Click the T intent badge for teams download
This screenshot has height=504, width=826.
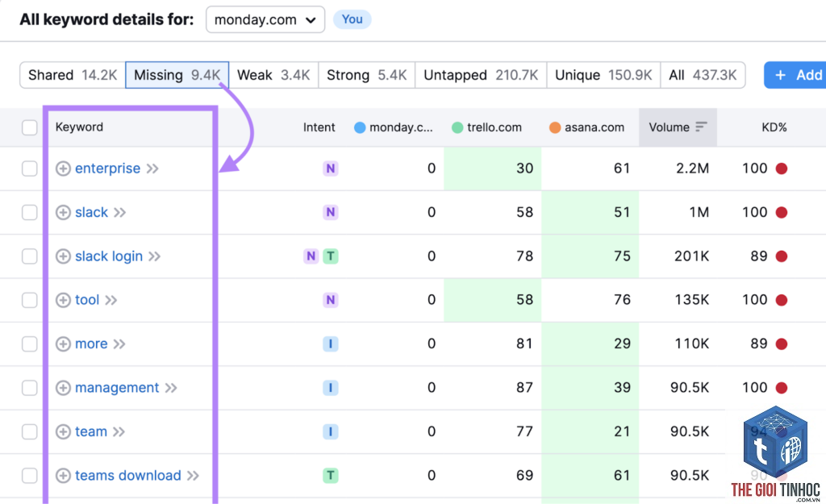(x=330, y=476)
